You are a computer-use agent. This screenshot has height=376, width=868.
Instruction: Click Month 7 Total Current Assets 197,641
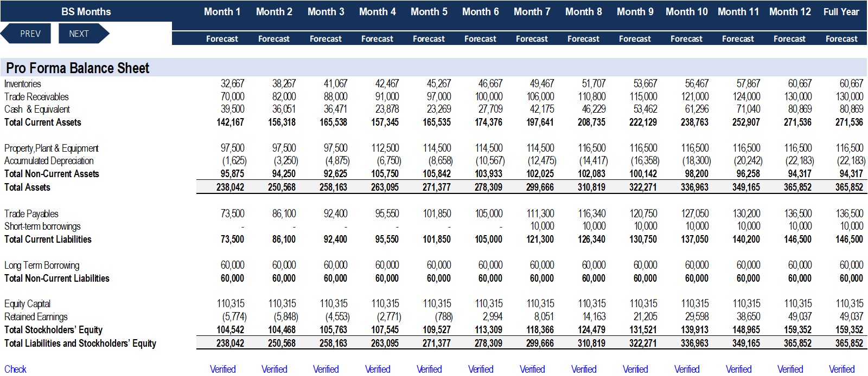(x=540, y=122)
